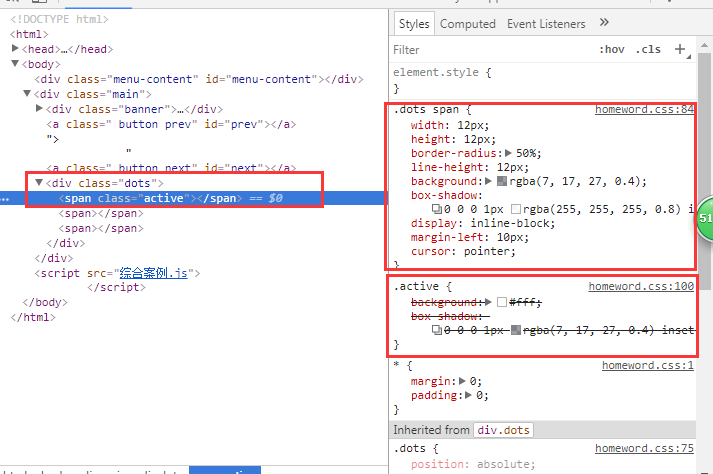
Task: Open color picker for rgba(255, 255, 255, 0.8) shadow
Action: click(516, 209)
